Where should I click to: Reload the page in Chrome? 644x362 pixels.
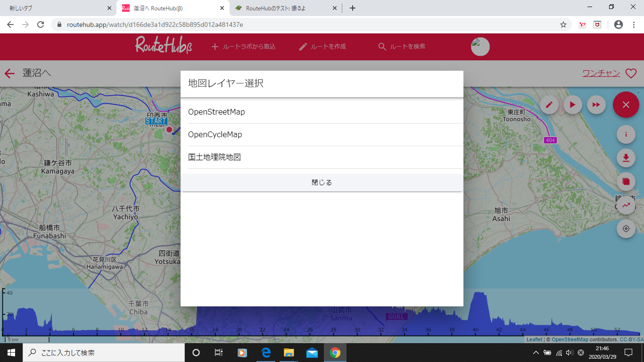(x=41, y=25)
